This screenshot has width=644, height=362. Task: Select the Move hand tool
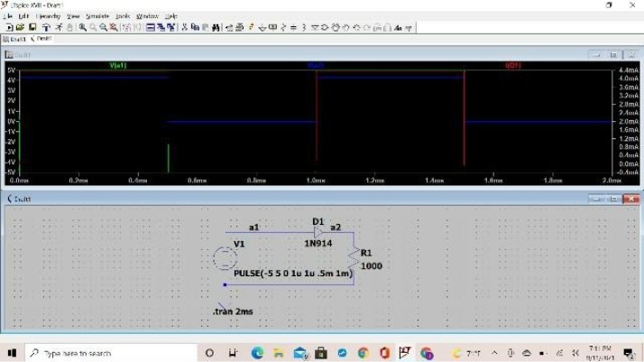tap(336, 27)
